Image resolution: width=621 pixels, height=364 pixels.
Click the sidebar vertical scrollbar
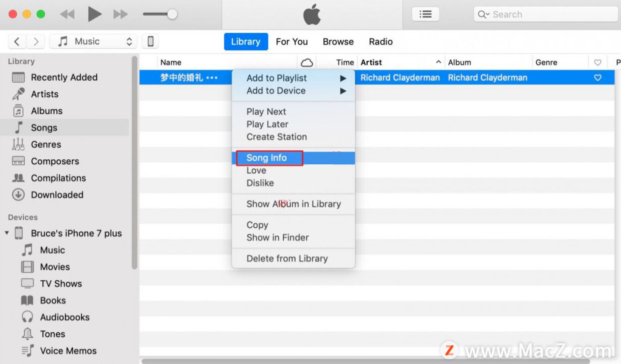(x=134, y=162)
